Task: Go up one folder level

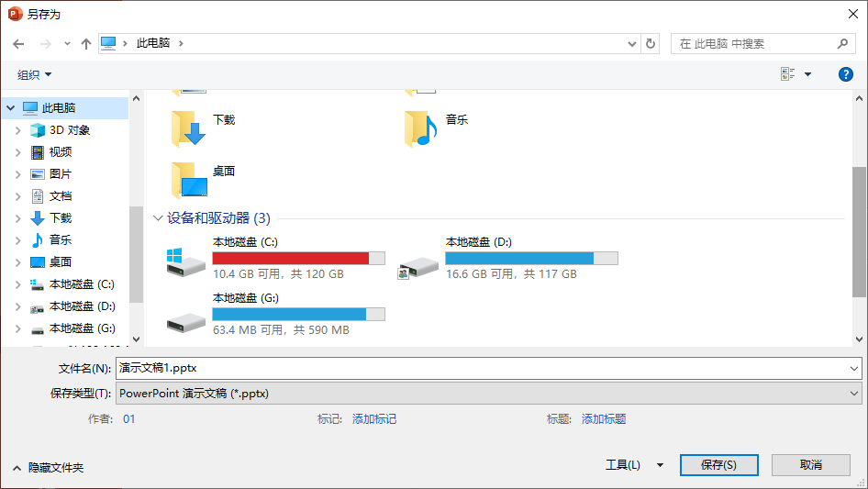Action: coord(86,43)
